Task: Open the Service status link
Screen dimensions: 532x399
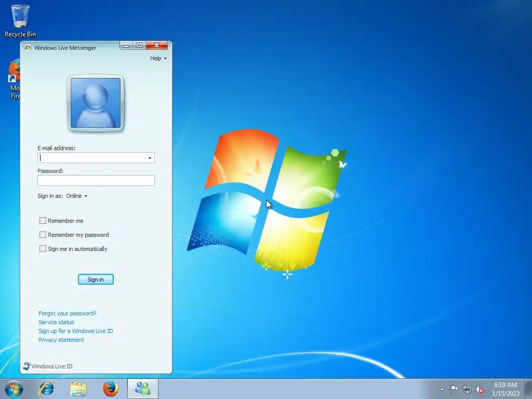Action: (x=56, y=322)
